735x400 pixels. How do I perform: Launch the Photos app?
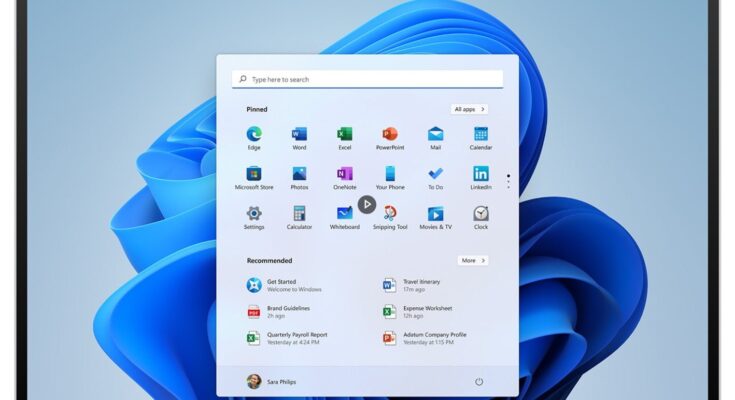tap(299, 178)
